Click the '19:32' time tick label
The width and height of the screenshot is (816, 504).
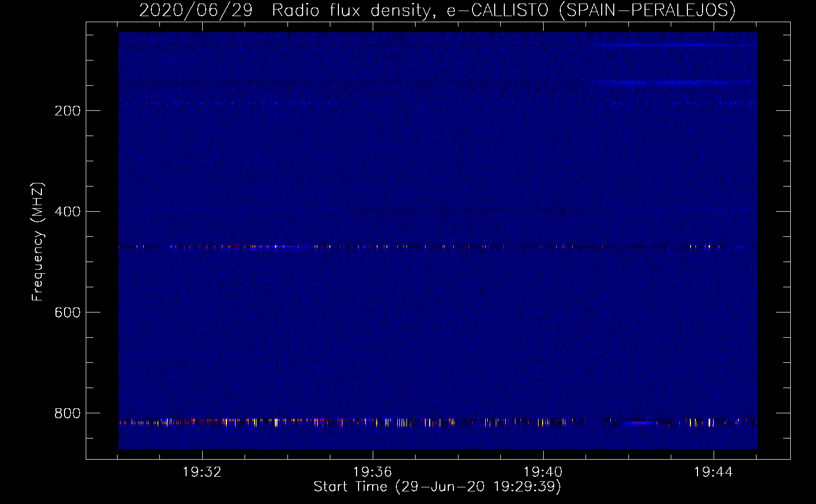pyautogui.click(x=202, y=472)
